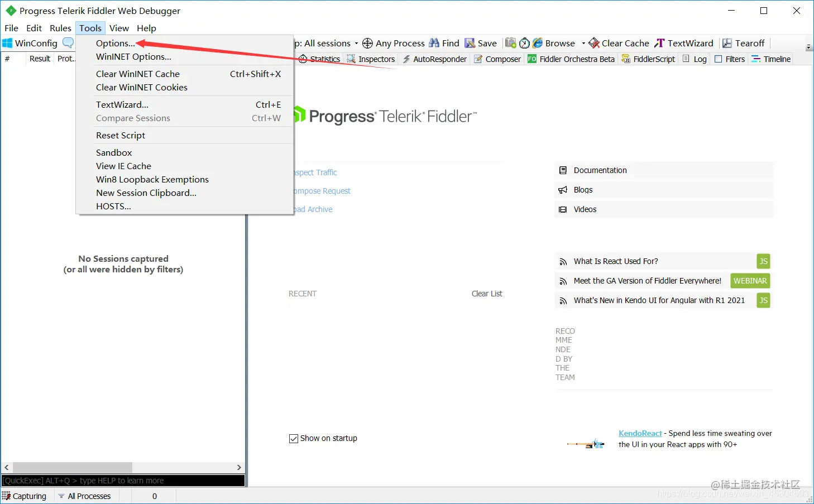Click the Load Archive link
Viewport: 814px width, 504px height.
click(313, 209)
